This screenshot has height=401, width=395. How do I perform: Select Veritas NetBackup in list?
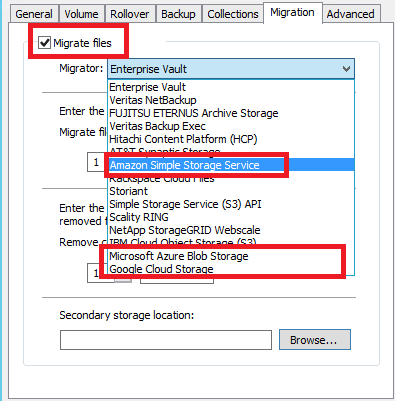tap(231, 100)
